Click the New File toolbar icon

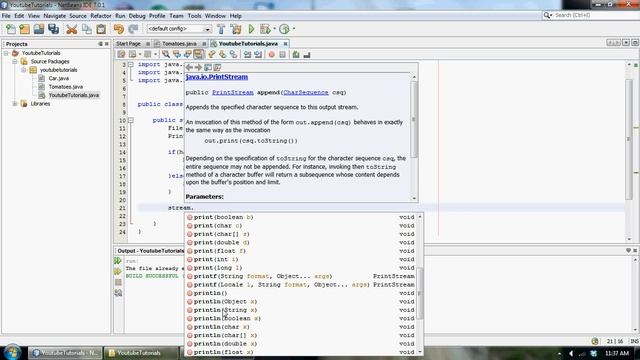(11, 29)
